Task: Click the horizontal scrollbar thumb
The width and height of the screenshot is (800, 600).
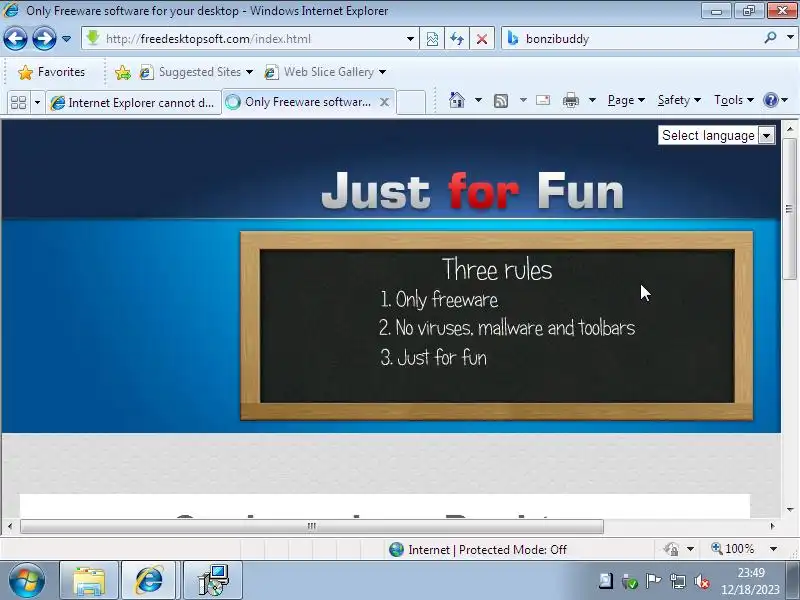Action: click(x=312, y=526)
